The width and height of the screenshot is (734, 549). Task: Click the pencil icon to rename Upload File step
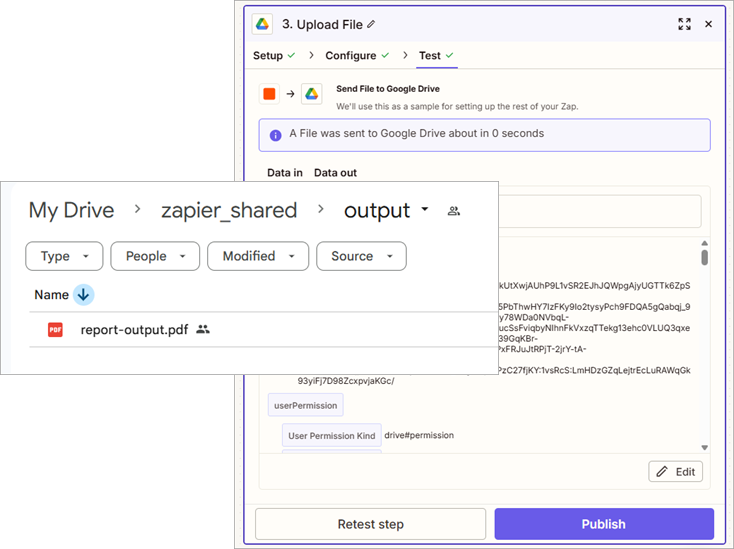tap(372, 24)
